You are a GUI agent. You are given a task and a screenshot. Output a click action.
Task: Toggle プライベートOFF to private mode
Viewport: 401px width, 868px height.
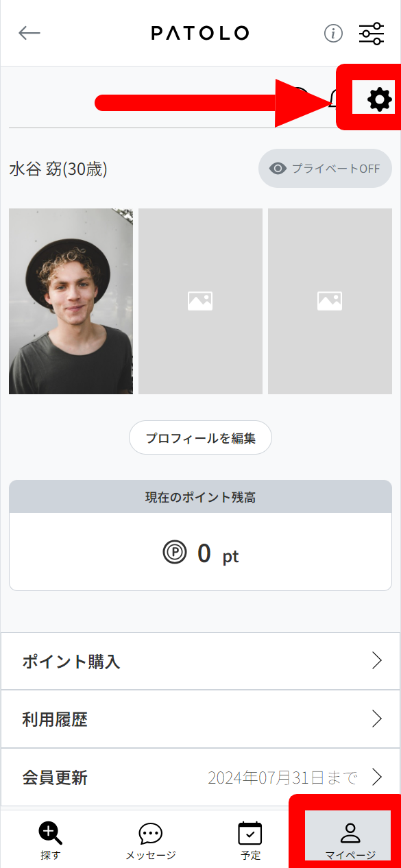(325, 168)
